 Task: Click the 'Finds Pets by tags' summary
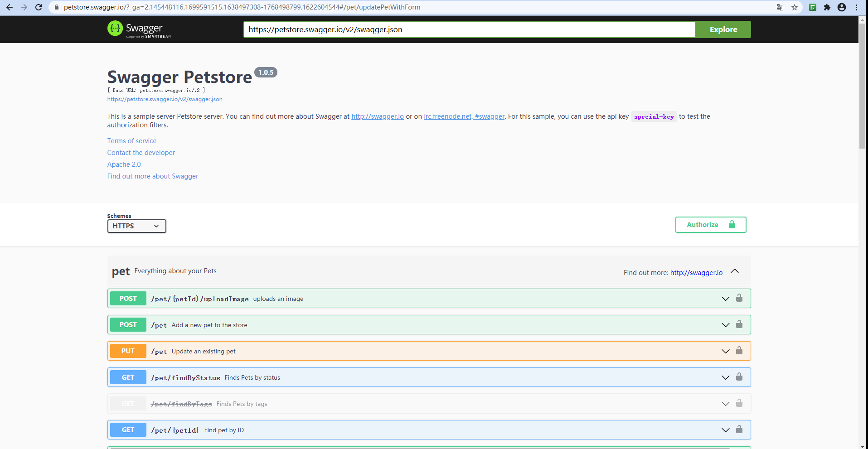(242, 404)
